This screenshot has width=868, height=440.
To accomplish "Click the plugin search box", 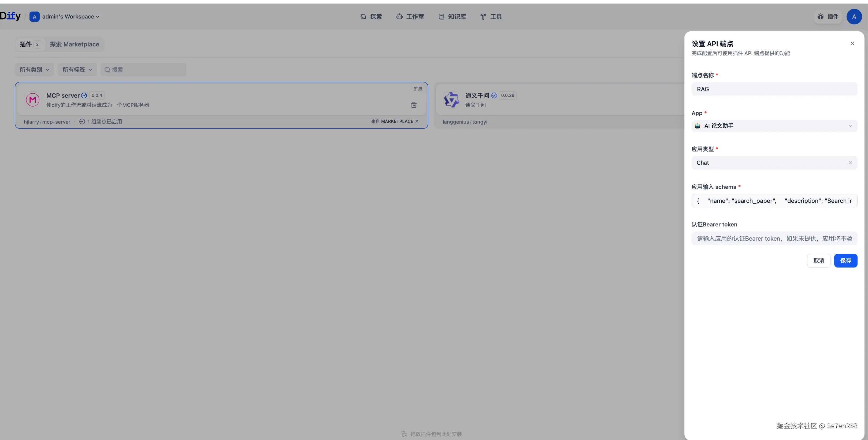I will 143,69.
